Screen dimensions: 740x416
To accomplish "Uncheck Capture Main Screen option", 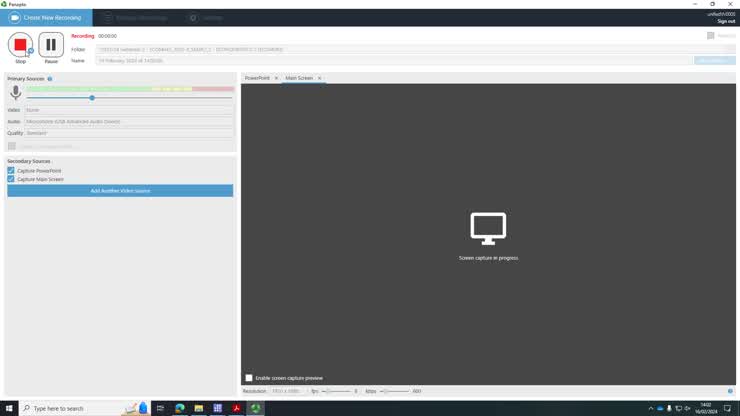I will point(11,179).
